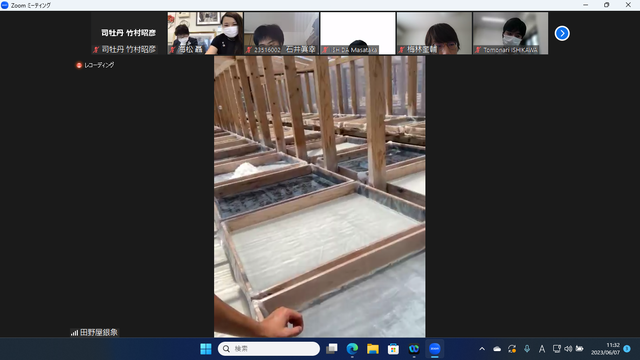Click the battery status tray icon
The height and width of the screenshot is (360, 640).
[579, 349]
